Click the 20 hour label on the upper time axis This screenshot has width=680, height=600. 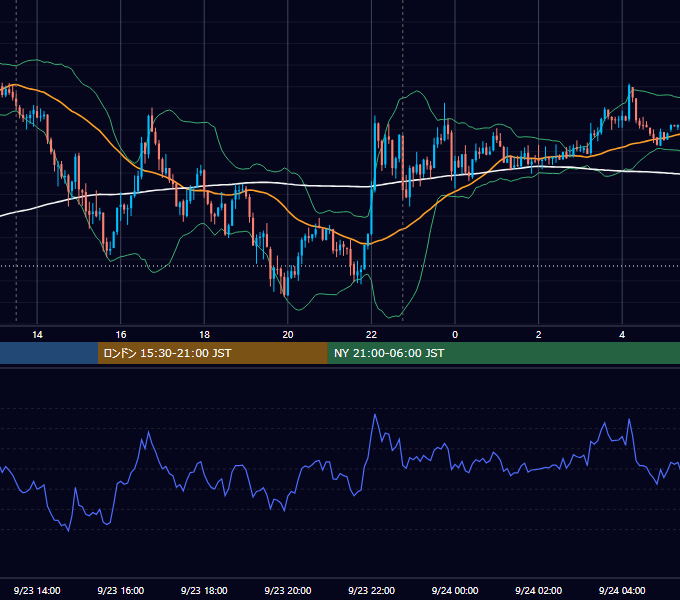tap(288, 335)
